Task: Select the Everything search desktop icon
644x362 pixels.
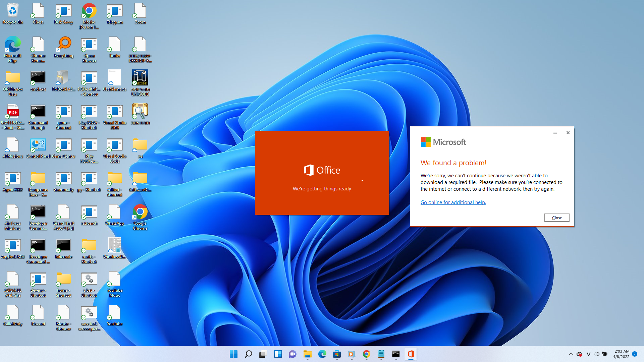Action: (64, 47)
